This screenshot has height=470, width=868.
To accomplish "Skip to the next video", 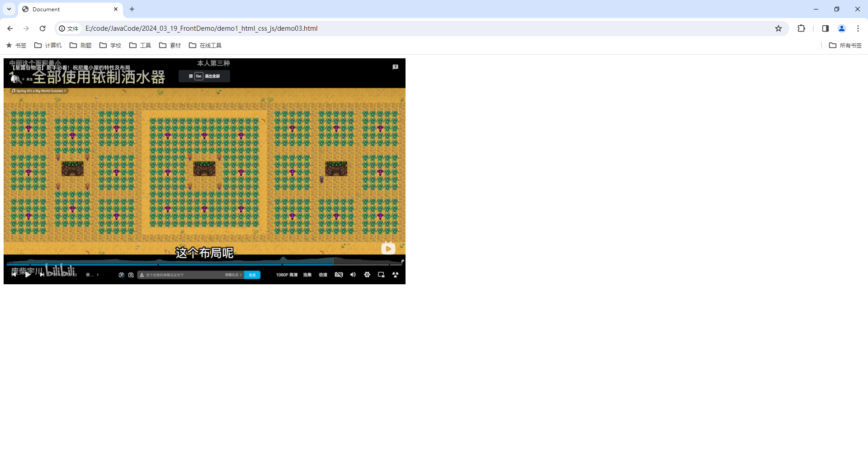I will pyautogui.click(x=42, y=274).
